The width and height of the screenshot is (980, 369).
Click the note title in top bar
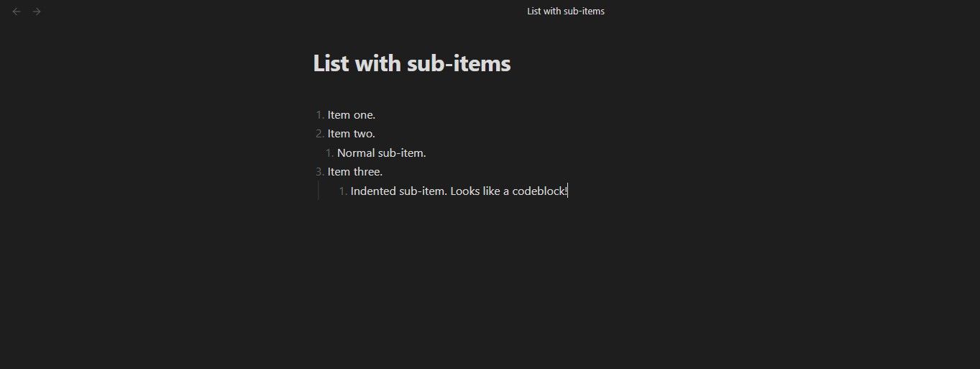565,12
